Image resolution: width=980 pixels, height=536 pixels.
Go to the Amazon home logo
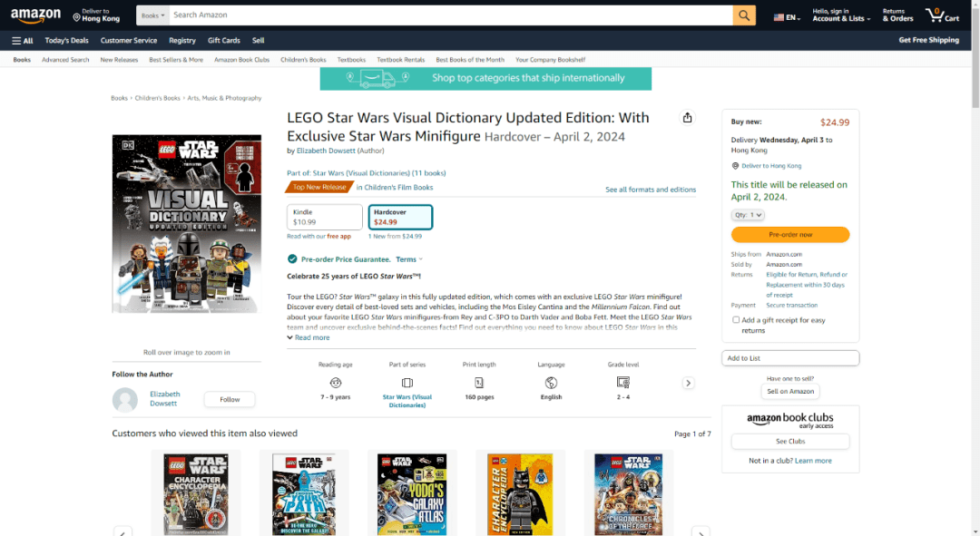click(36, 16)
